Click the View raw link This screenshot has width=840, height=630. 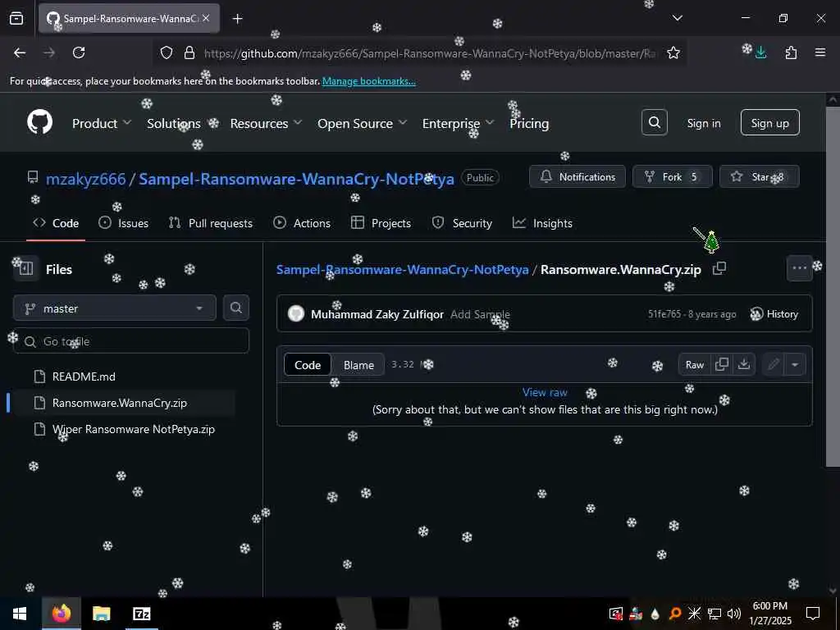coord(545,392)
